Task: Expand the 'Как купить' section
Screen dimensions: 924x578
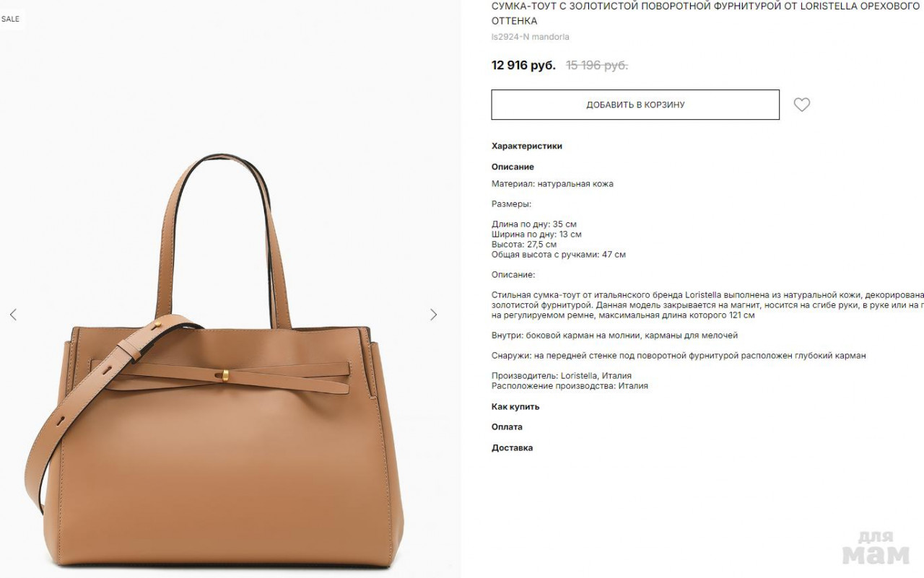Action: point(515,407)
